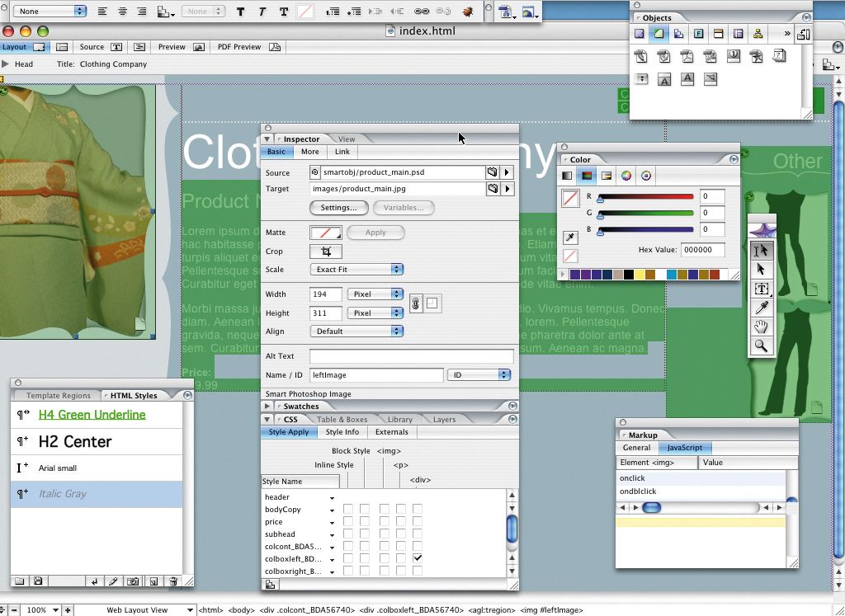
Task: Apply teletype text style in the toolbar
Action: pyautogui.click(x=284, y=12)
